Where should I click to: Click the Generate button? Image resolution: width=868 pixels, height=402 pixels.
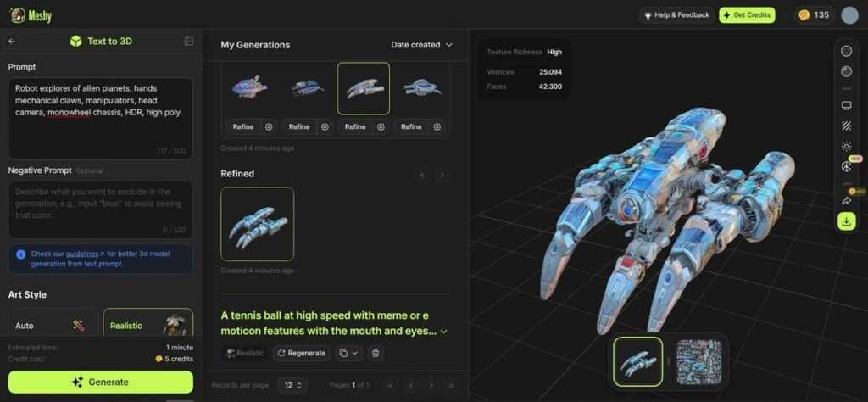tap(101, 382)
